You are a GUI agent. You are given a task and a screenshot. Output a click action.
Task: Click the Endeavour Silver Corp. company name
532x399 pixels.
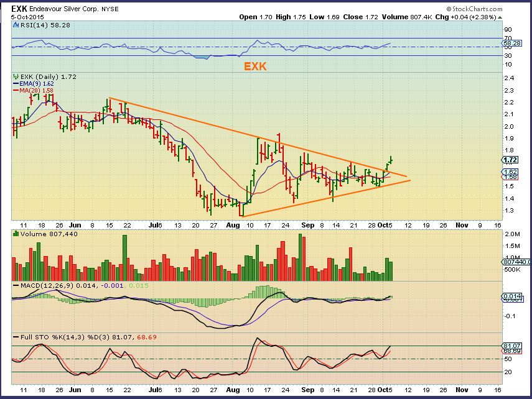coord(65,9)
